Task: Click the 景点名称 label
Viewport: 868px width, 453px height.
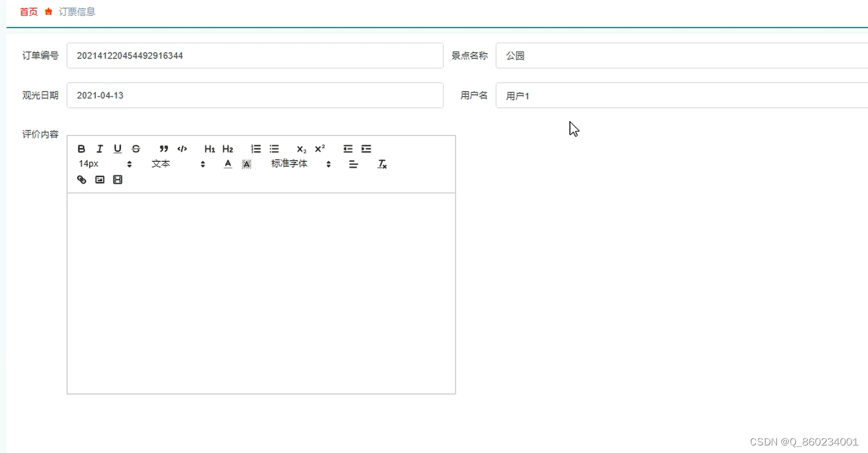Action: click(x=469, y=55)
